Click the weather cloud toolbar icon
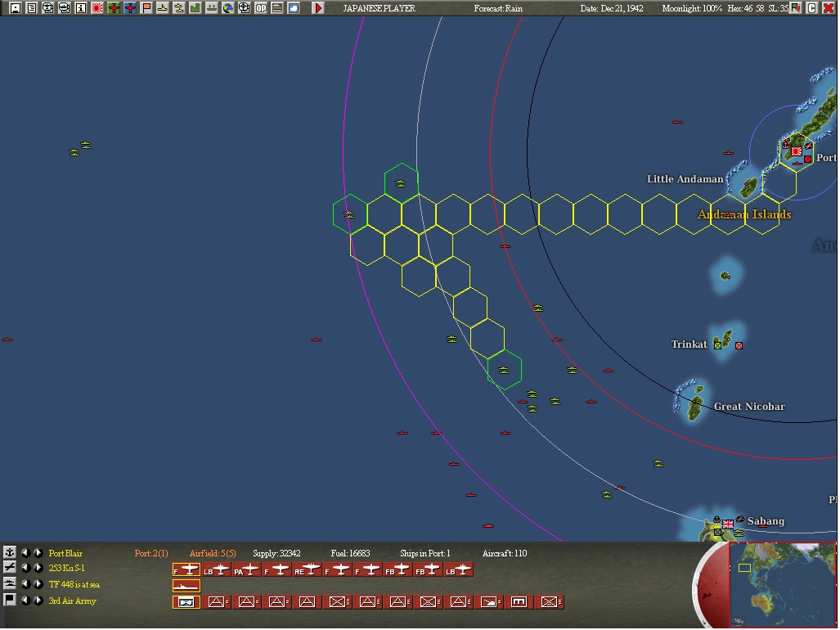This screenshot has height=630, width=840. pos(294,8)
